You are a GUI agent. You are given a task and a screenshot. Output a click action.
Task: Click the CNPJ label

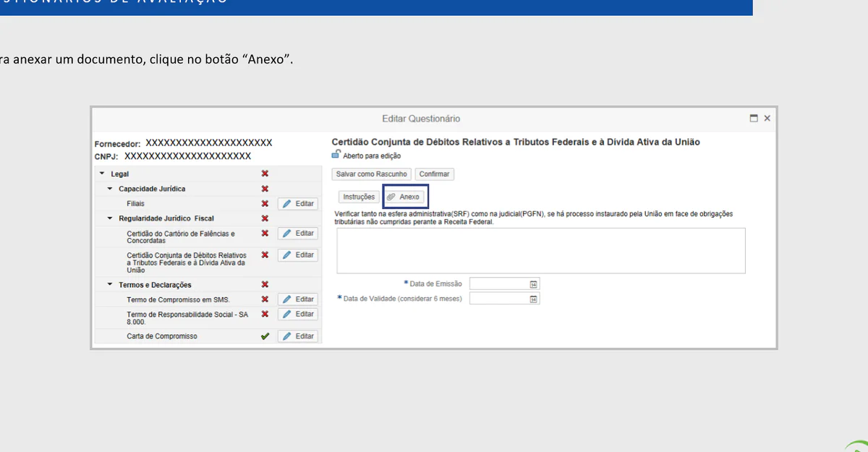(x=107, y=156)
